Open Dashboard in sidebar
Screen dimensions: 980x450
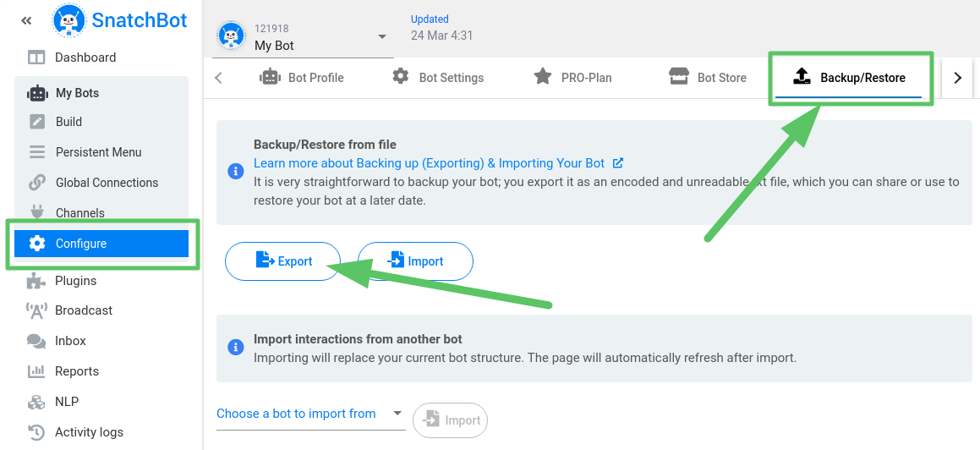click(85, 58)
